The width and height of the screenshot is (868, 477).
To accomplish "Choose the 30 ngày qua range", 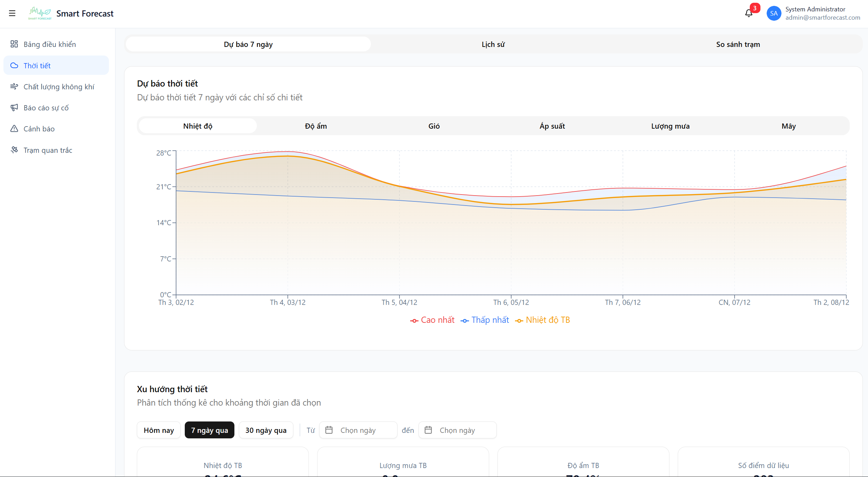I will coord(266,430).
